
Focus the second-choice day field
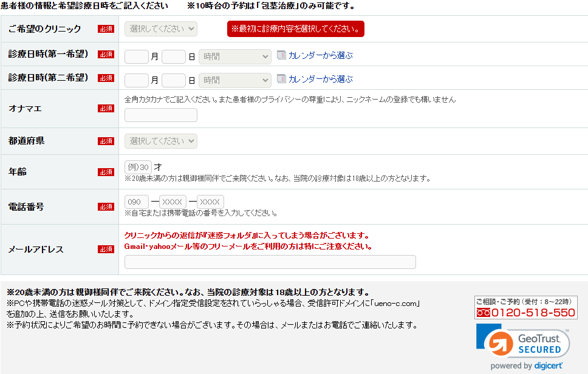pyautogui.click(x=174, y=80)
